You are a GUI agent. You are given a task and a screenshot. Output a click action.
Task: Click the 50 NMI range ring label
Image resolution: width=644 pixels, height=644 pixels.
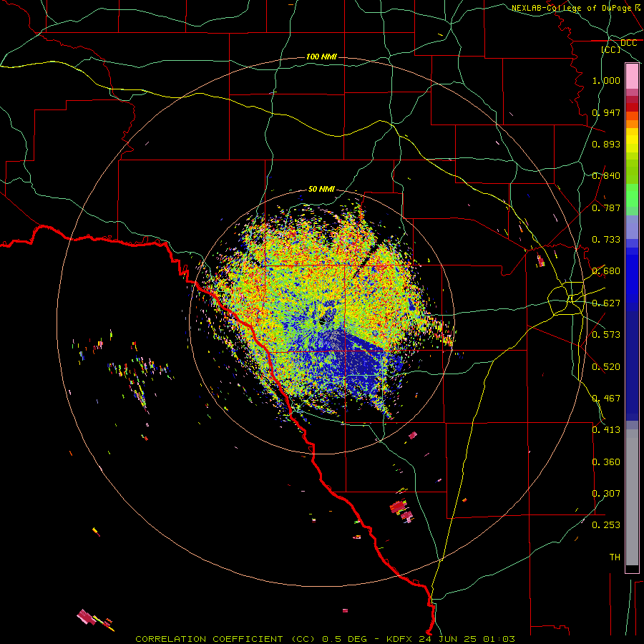click(x=321, y=190)
